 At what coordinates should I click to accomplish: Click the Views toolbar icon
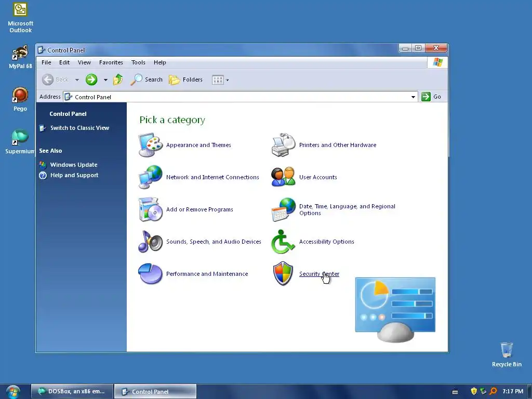(x=218, y=80)
